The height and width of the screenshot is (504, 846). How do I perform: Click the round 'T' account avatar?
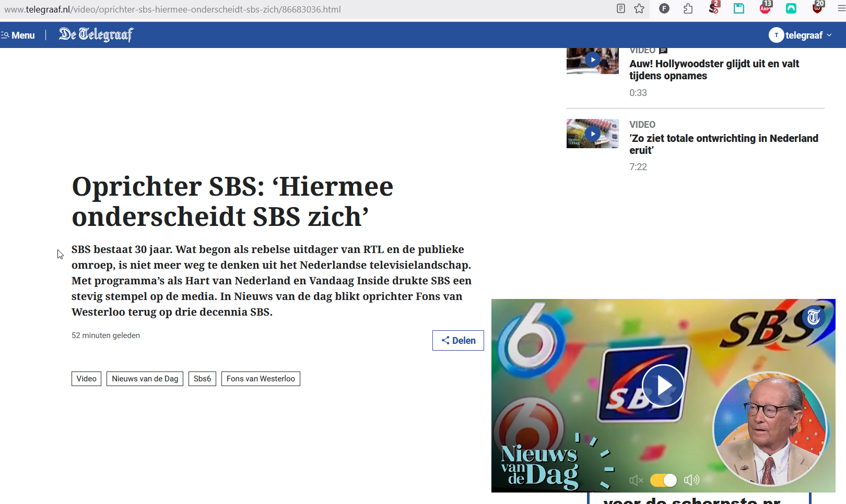[776, 35]
